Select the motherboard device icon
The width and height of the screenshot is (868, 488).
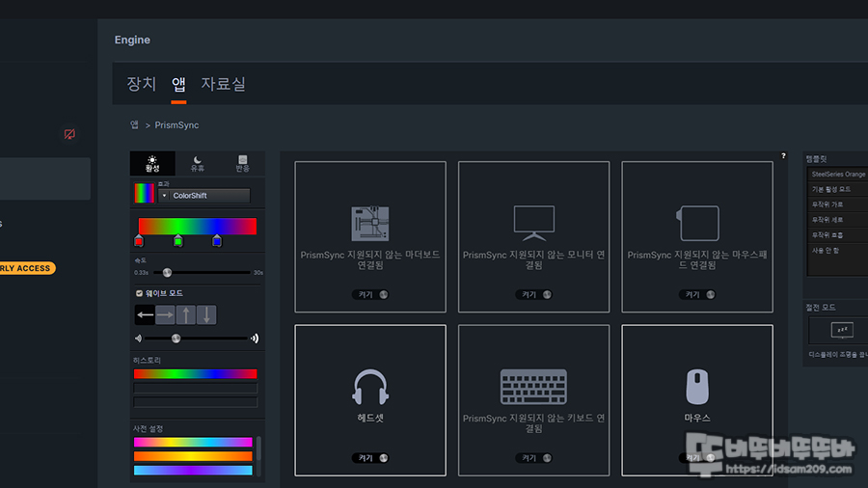click(369, 224)
